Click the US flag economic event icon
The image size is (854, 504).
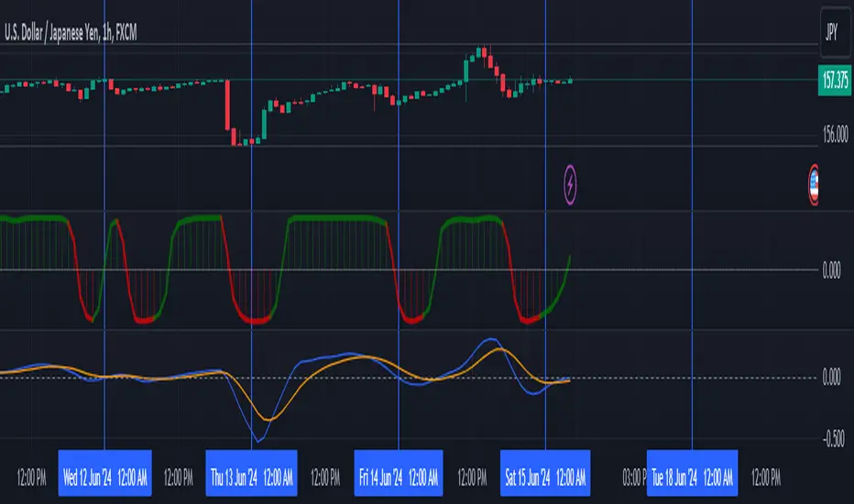click(x=813, y=185)
